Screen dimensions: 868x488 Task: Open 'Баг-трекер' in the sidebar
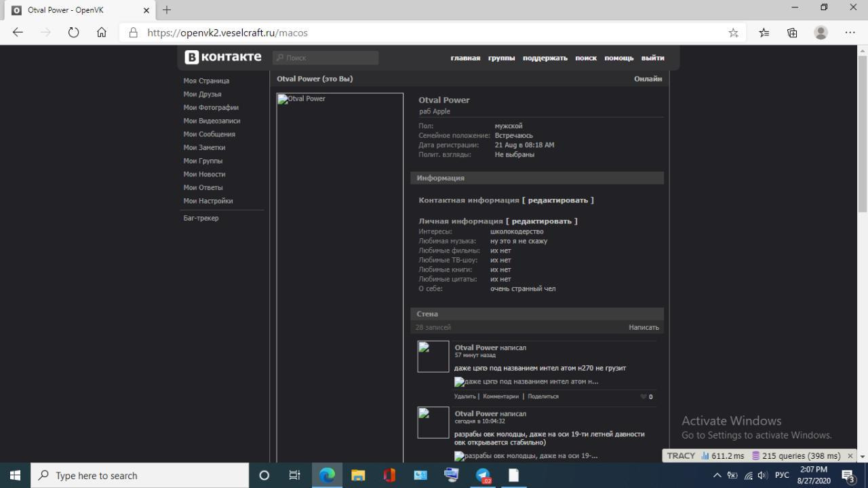[x=201, y=218]
